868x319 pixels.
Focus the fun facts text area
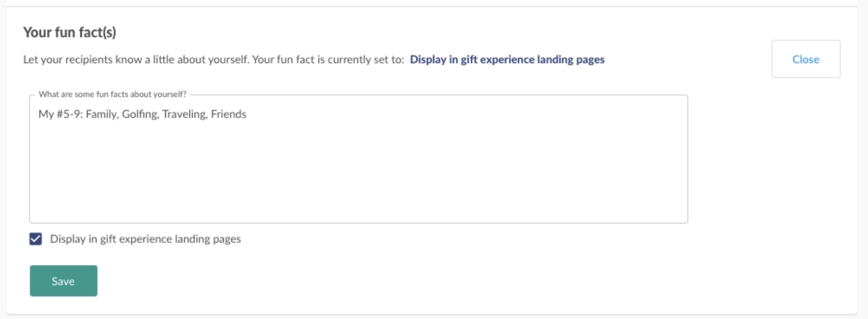359,159
